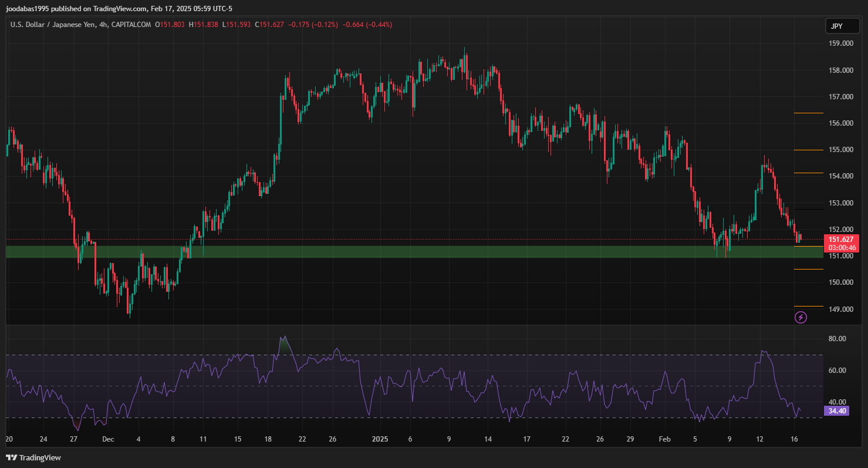
Task: Click the change value −0.175 (−0.12%)
Action: 313,25
